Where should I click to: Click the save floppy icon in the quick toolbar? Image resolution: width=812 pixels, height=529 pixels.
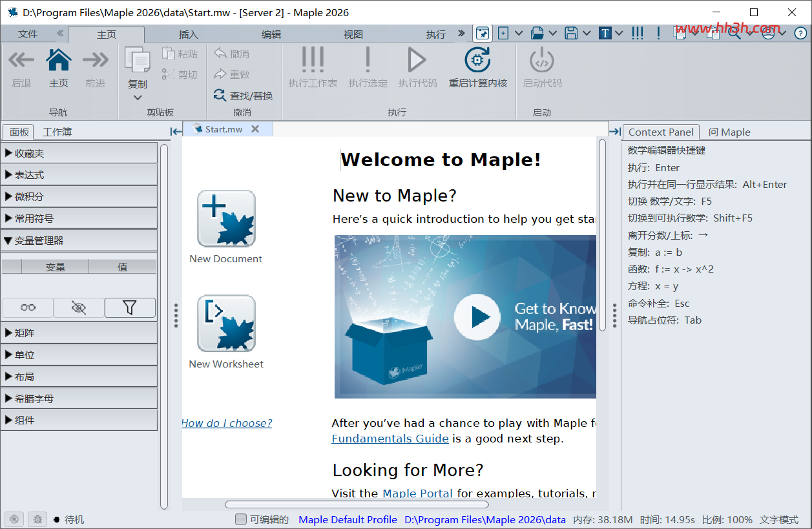[571, 33]
